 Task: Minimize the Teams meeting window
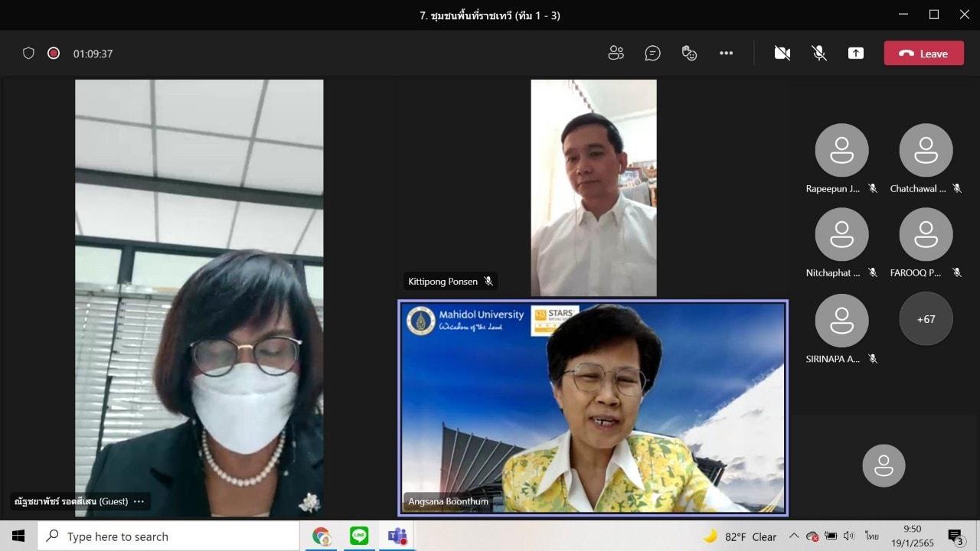click(903, 15)
